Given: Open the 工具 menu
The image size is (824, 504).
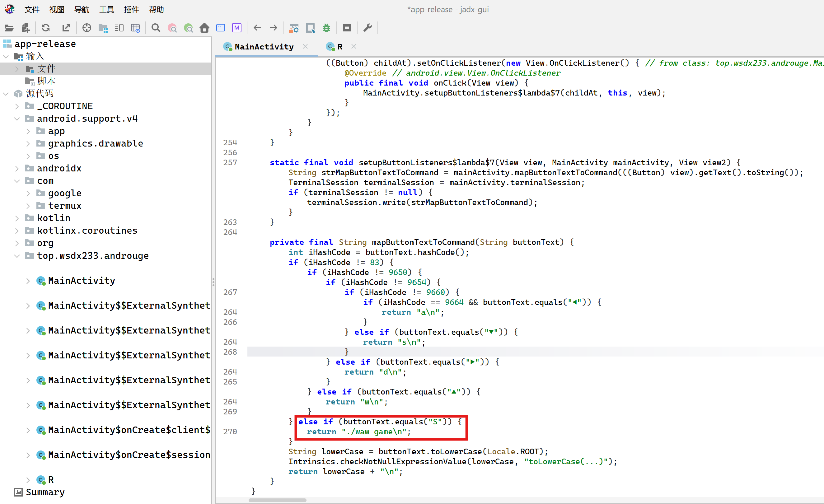Looking at the screenshot, I should (x=106, y=9).
